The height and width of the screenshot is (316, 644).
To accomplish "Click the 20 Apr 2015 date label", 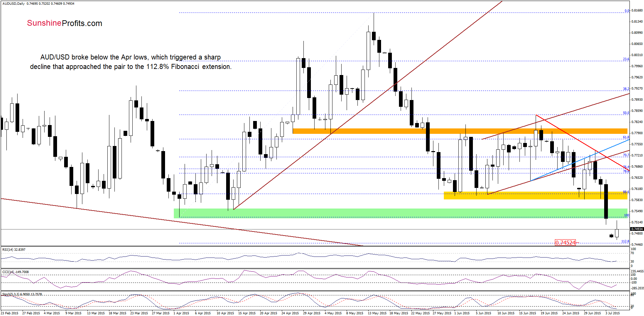I will pos(268,313).
